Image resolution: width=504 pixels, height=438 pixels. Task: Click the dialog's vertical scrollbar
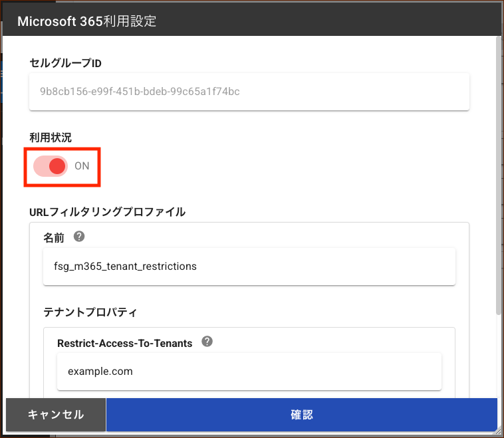pos(499,175)
